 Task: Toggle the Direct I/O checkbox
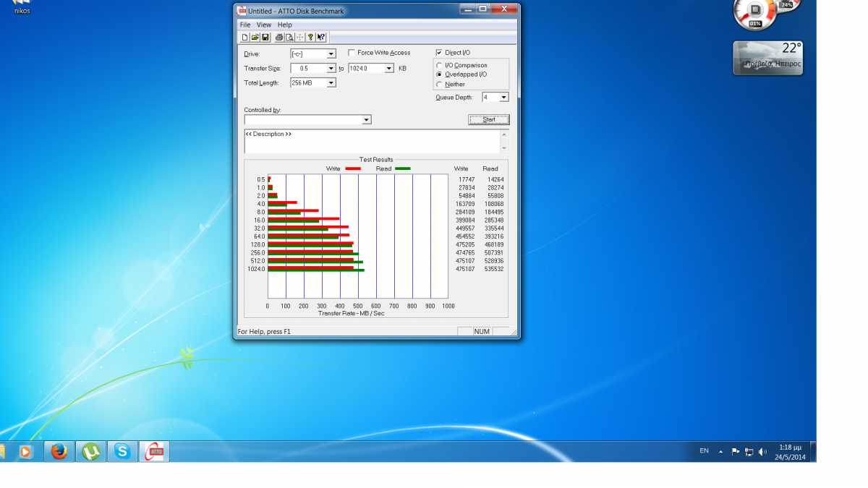click(439, 53)
